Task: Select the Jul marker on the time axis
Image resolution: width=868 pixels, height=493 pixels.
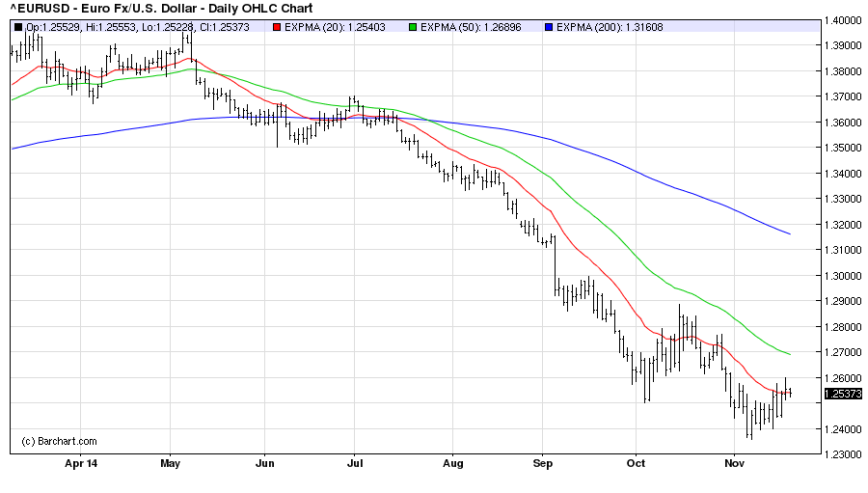Action: pos(354,463)
